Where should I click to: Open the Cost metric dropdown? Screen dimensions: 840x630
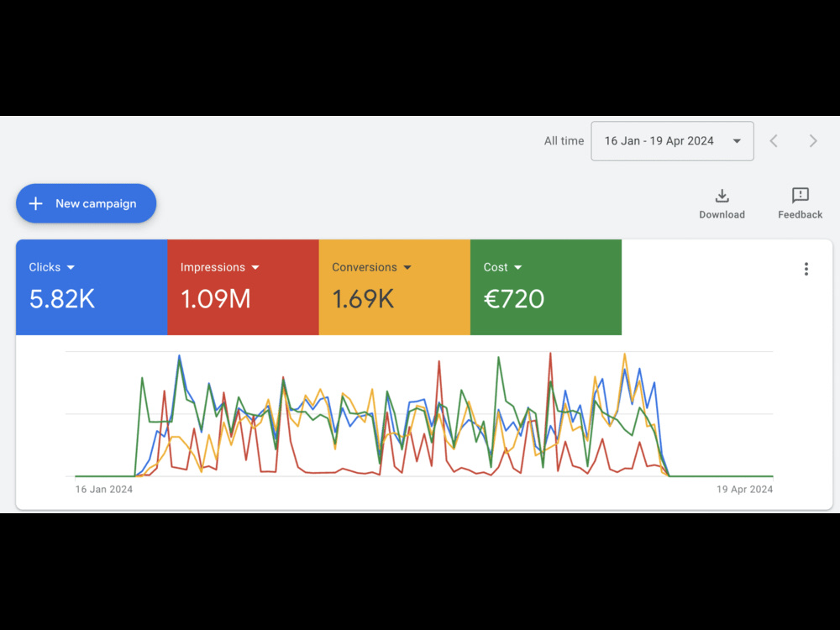(x=502, y=267)
